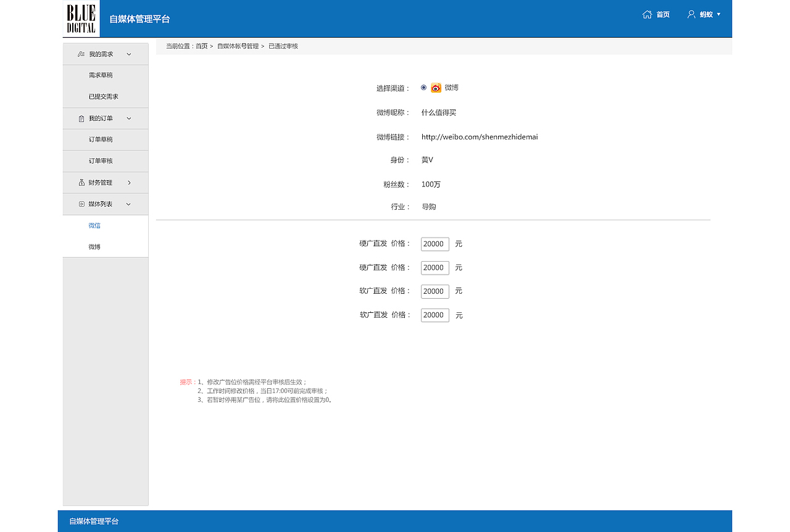
Task: Click the home house icon in header
Action: pos(647,14)
